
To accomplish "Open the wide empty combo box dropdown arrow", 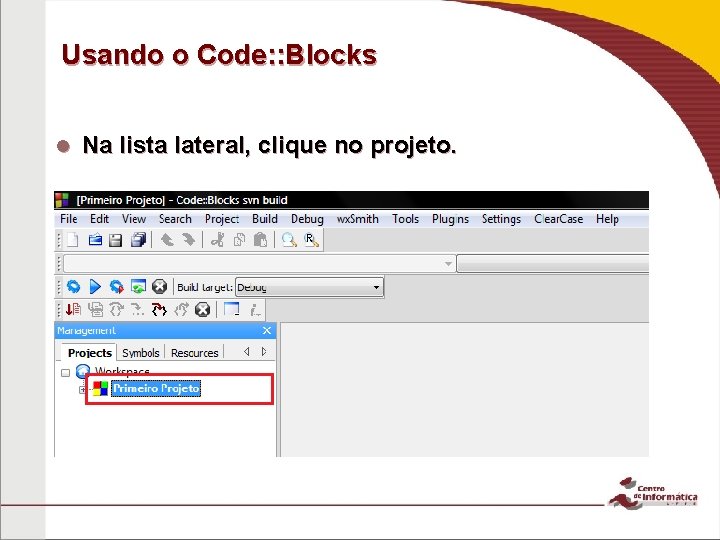I will pos(448,264).
